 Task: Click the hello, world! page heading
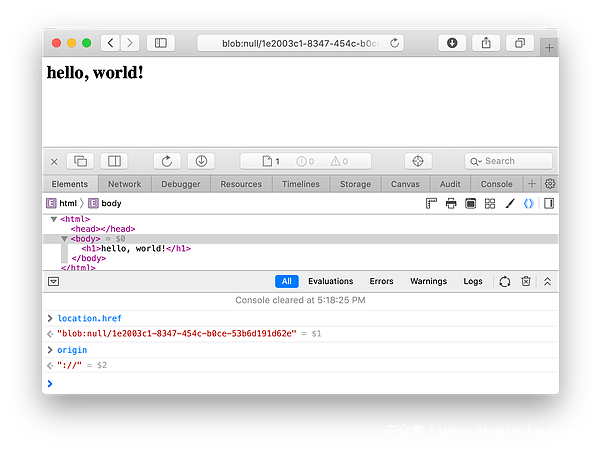point(95,73)
